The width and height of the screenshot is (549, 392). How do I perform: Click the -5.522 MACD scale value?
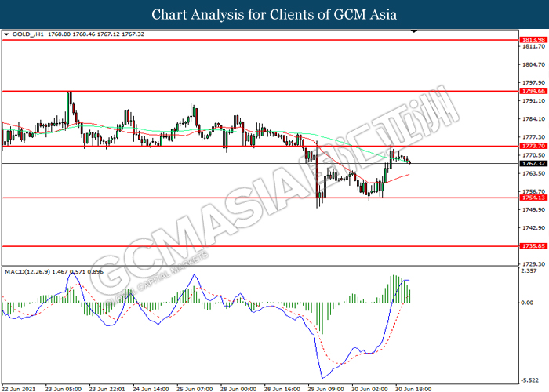[530, 374]
